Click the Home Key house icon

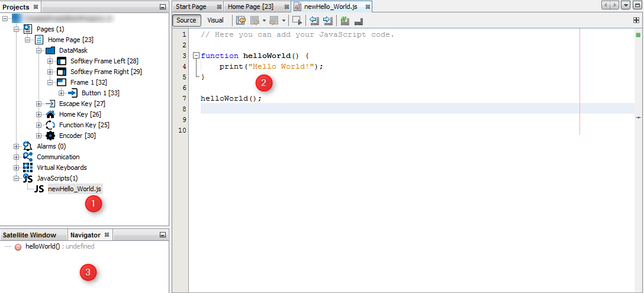tap(50, 114)
